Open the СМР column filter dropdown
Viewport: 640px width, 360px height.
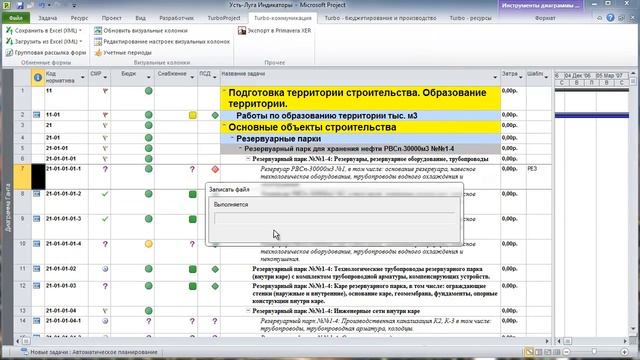[x=105, y=78]
